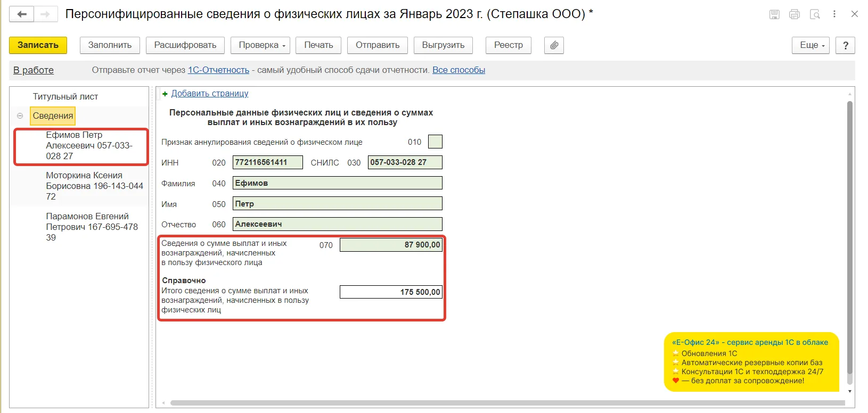This screenshot has width=868, height=413.
Task: Open the question mark help button
Action: pyautogui.click(x=845, y=45)
